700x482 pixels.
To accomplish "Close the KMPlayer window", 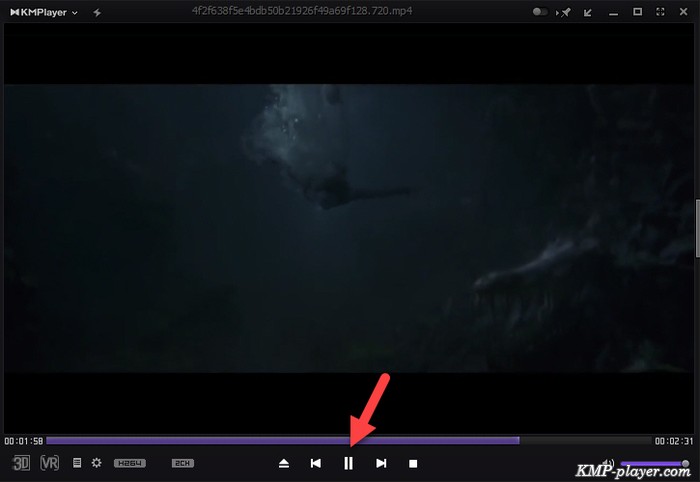I will (x=683, y=12).
